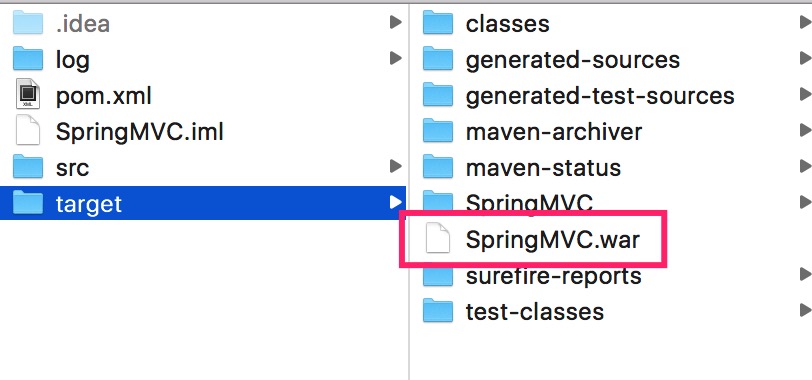This screenshot has height=380, width=812.
Task: Expand the src folder disclosure arrow
Action: pos(396,166)
